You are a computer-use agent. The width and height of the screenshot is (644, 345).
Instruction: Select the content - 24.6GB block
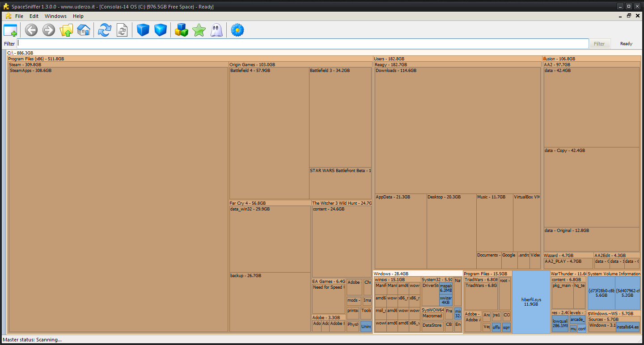[342, 242]
